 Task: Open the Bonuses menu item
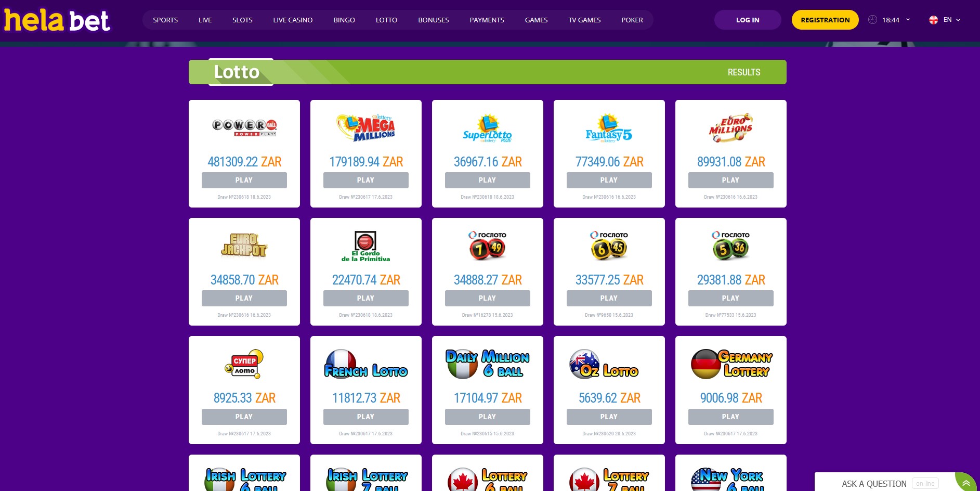pyautogui.click(x=434, y=20)
